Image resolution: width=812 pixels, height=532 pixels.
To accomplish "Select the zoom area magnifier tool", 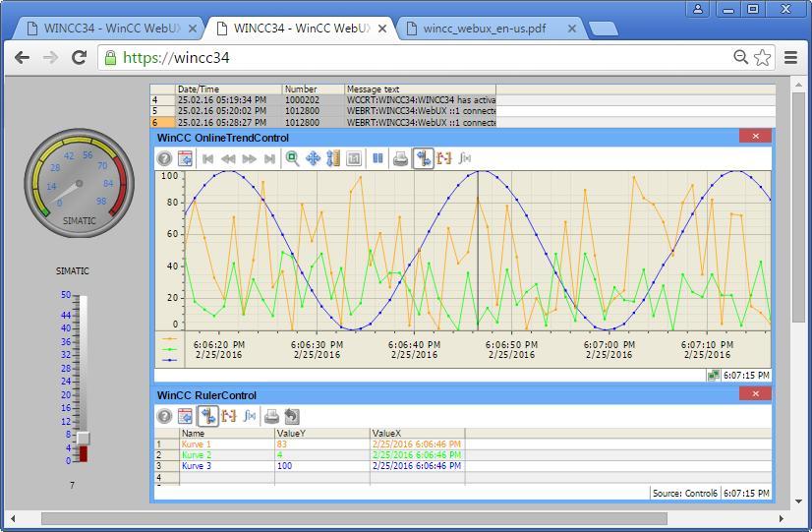I will [293, 158].
